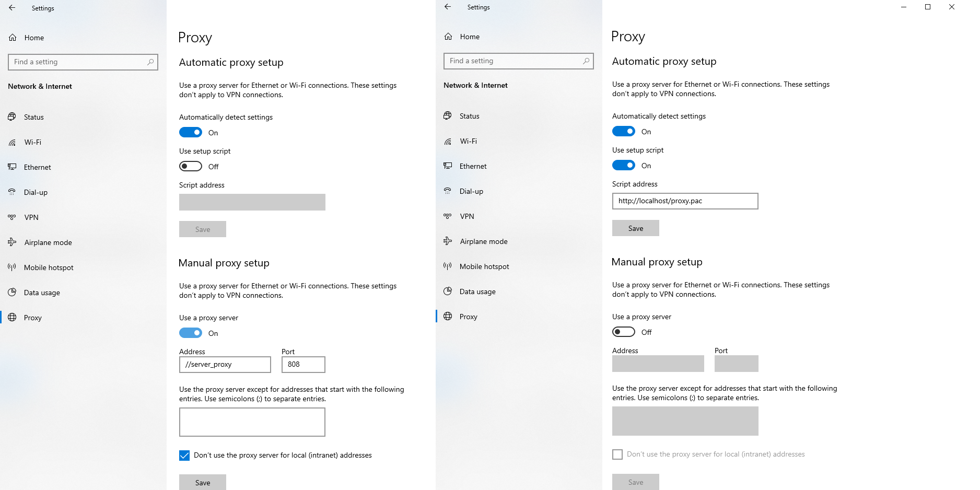Disable Automatically detect settings in right window
This screenshot has width=980, height=490.
[x=624, y=132]
